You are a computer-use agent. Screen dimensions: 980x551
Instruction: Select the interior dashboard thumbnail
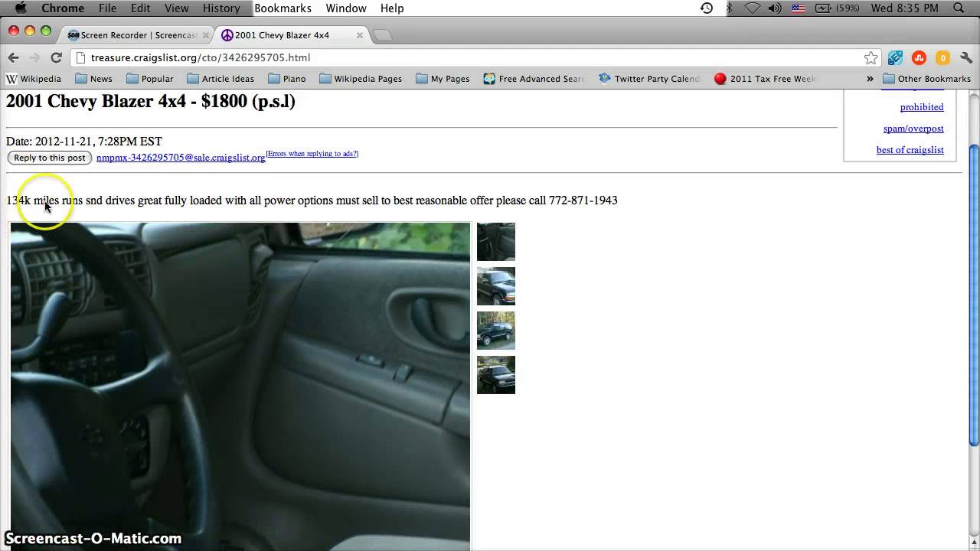[x=496, y=242]
